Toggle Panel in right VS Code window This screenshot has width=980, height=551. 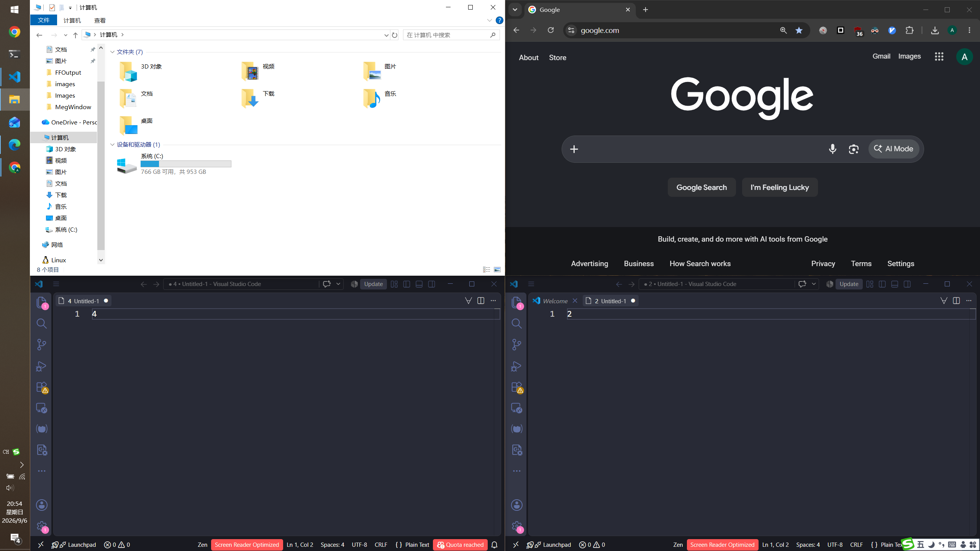895,284
